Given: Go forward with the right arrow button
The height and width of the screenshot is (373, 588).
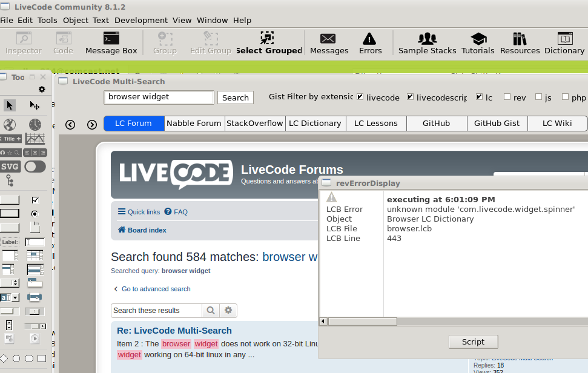Looking at the screenshot, I should [92, 125].
